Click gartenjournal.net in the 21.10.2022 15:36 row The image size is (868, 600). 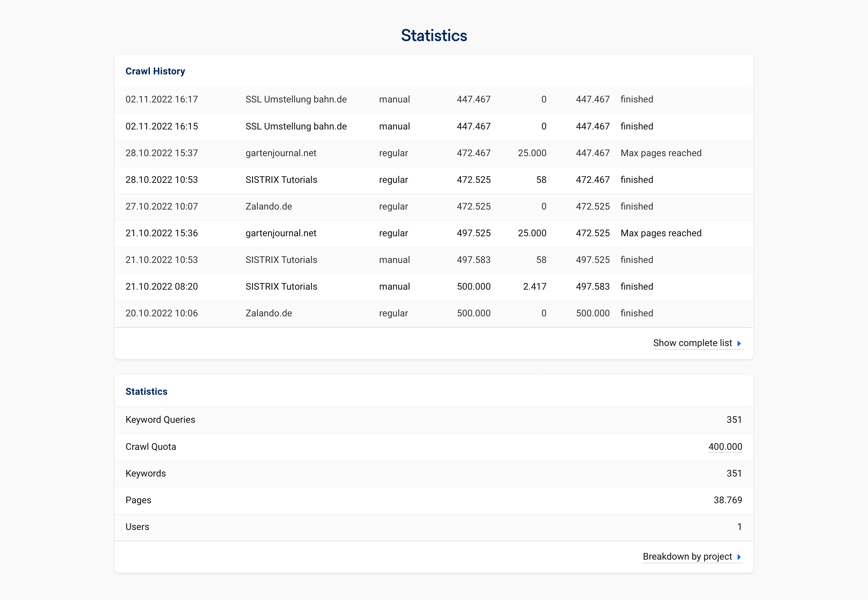[x=281, y=233]
